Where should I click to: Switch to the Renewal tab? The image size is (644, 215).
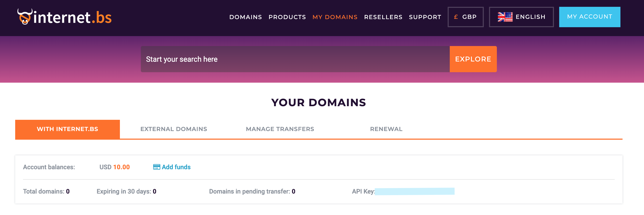tap(386, 129)
